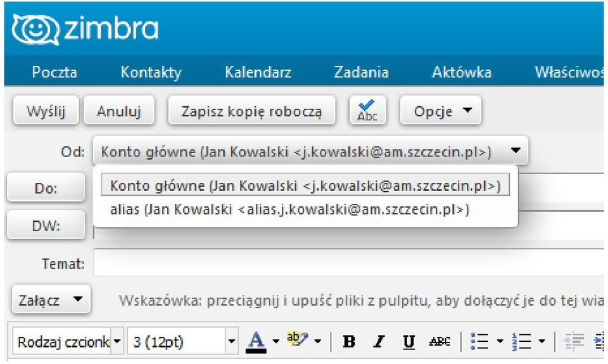Expand the bulleted list style arrow
The image size is (608, 364).
tap(500, 341)
